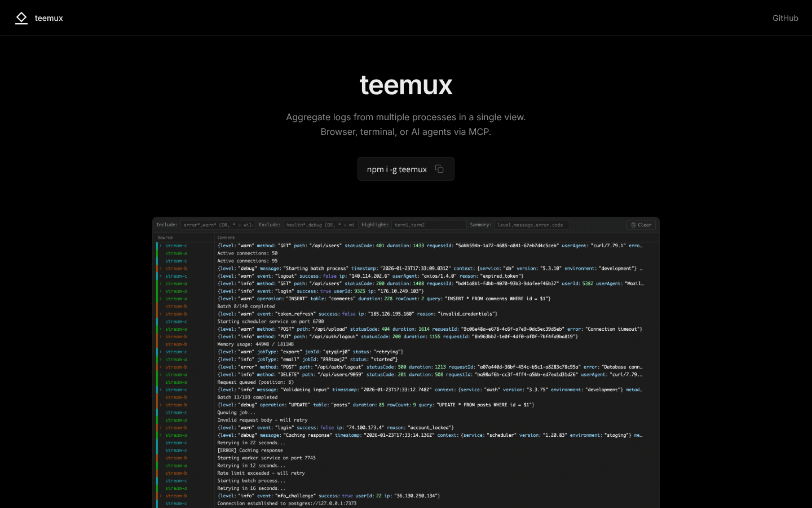Focus the Exclude filter input
812x508 pixels.
[x=320, y=225]
